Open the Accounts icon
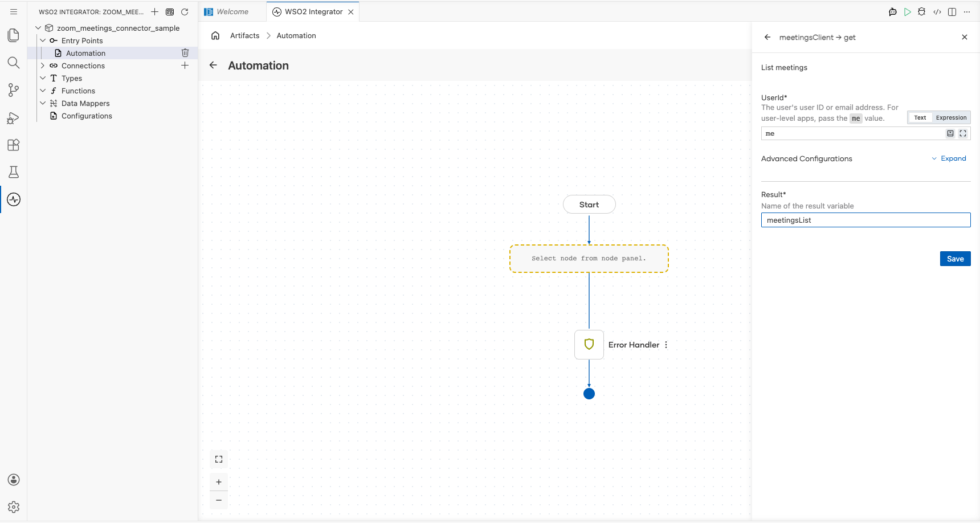This screenshot has width=980, height=523. (x=14, y=480)
